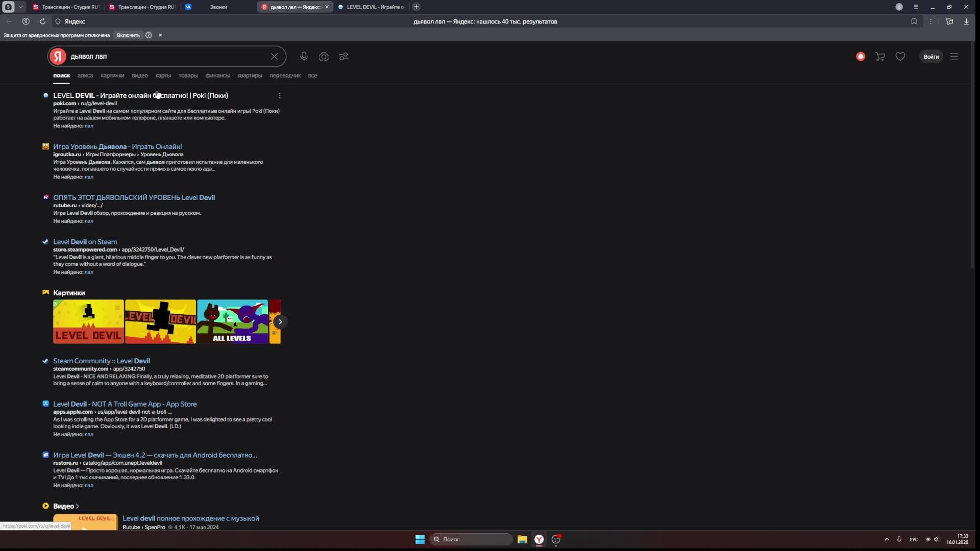Expand the tab list dropdown arrow
Image resolution: width=980 pixels, height=551 pixels.
click(x=20, y=7)
